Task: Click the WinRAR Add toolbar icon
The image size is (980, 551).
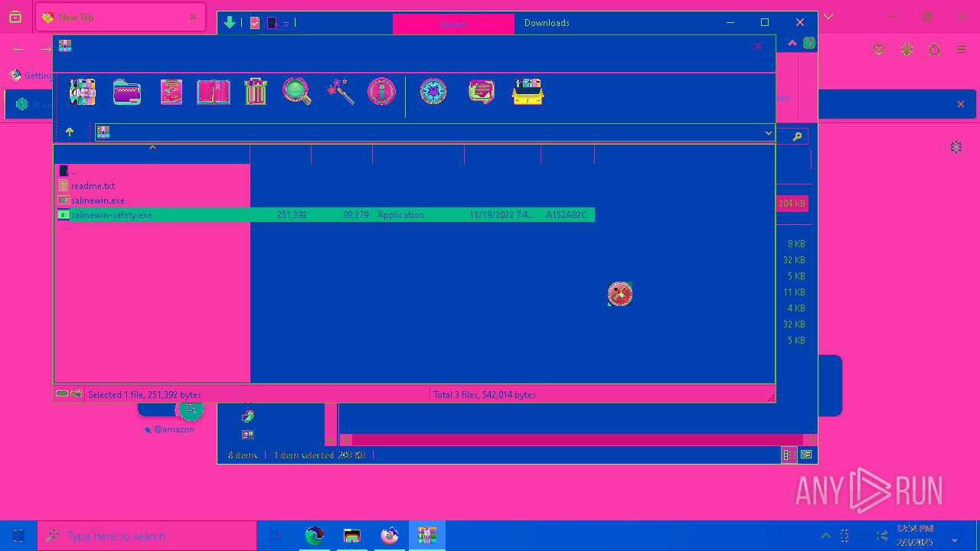Action: point(82,92)
